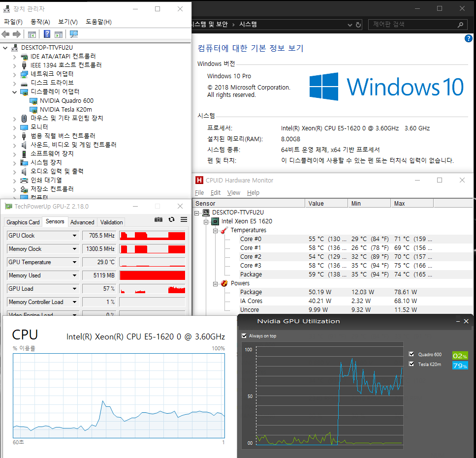Open the Memory Controller Load dropdown

(x=74, y=302)
